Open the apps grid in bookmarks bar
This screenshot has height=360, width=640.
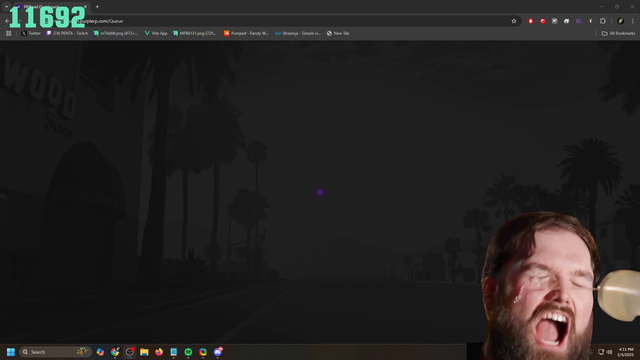pos(9,33)
